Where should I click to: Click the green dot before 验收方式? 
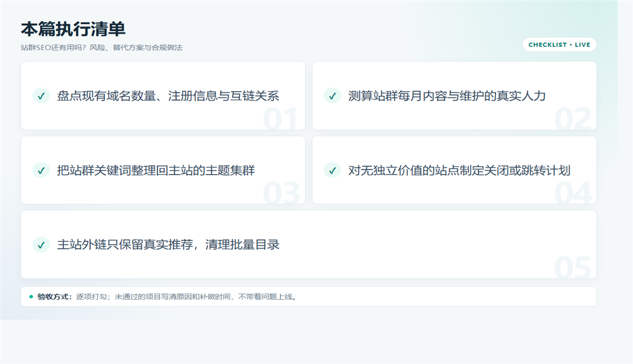pos(31,296)
